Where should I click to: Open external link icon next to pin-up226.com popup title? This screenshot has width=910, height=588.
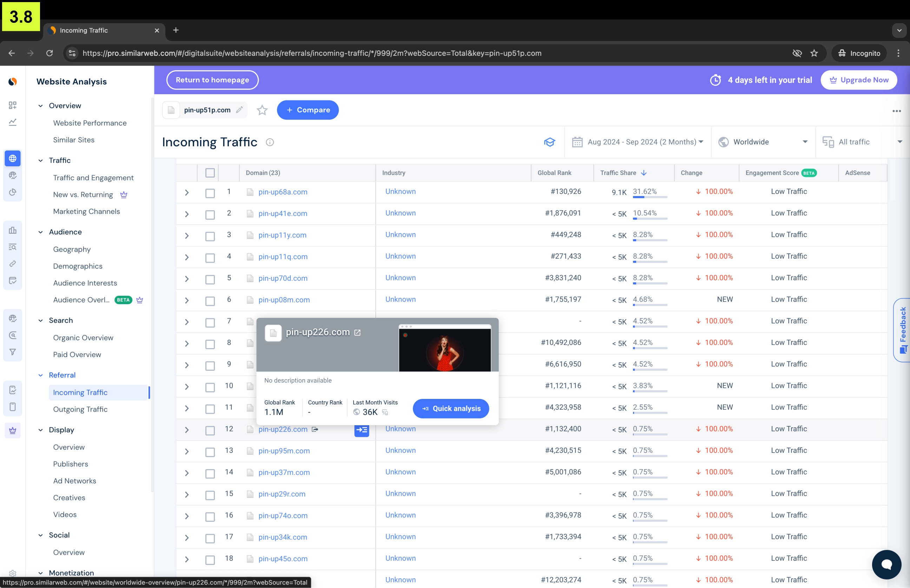(357, 333)
